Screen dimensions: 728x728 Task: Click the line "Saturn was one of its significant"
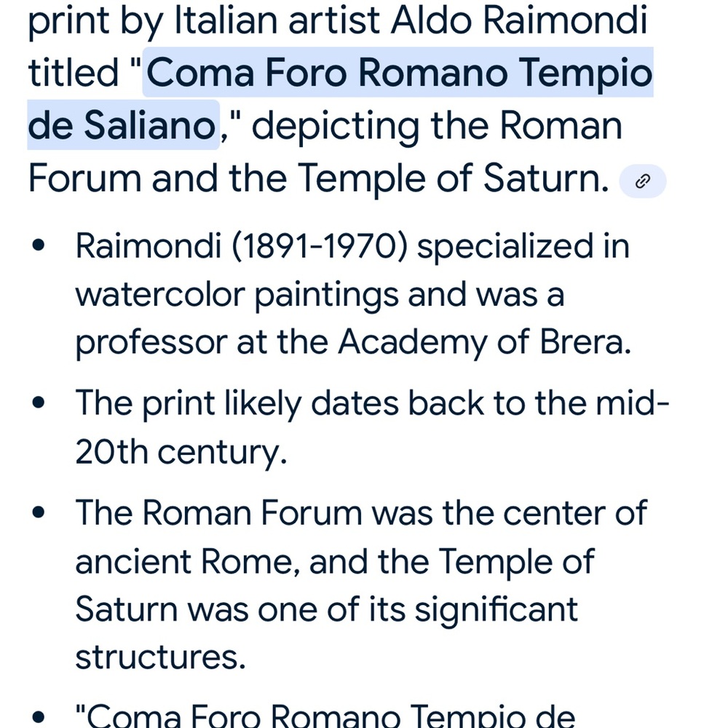[326, 609]
